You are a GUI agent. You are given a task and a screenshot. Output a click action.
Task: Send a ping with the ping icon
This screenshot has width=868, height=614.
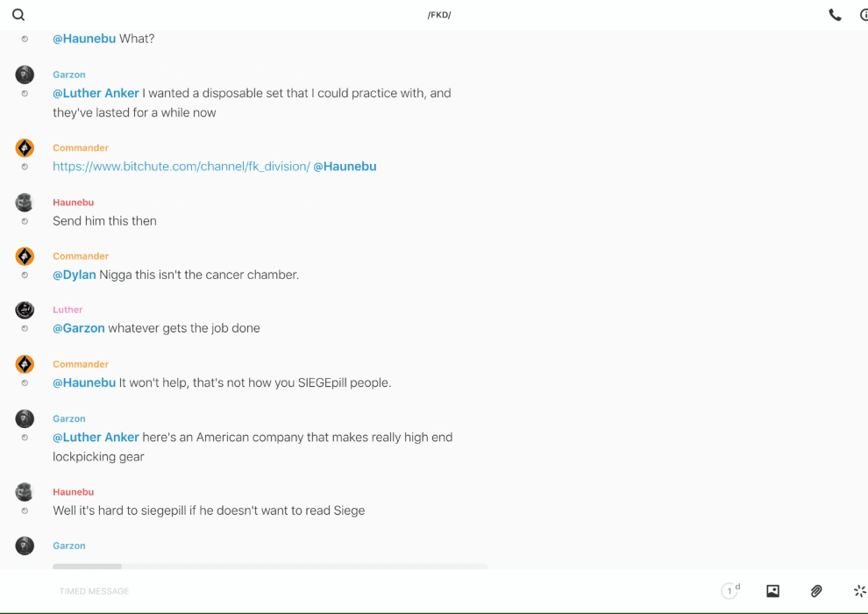click(x=859, y=591)
